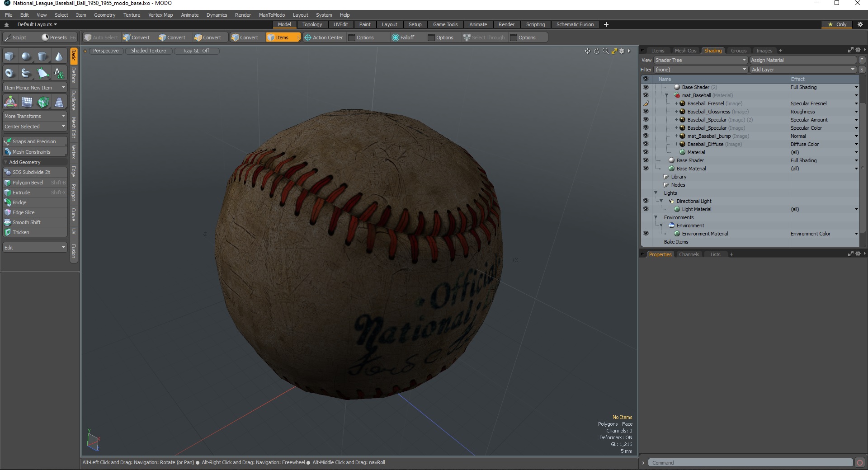Activate the Soft Drag grid tool
This screenshot has width=868, height=470.
(27, 102)
